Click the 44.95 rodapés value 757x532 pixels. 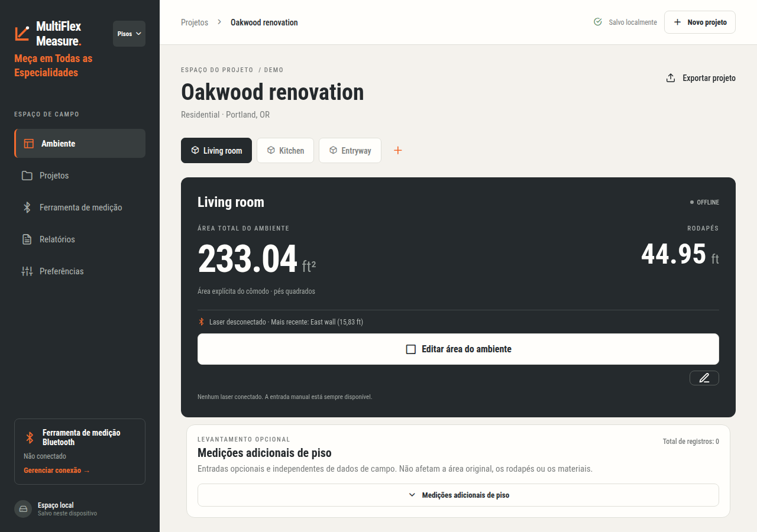click(x=674, y=254)
